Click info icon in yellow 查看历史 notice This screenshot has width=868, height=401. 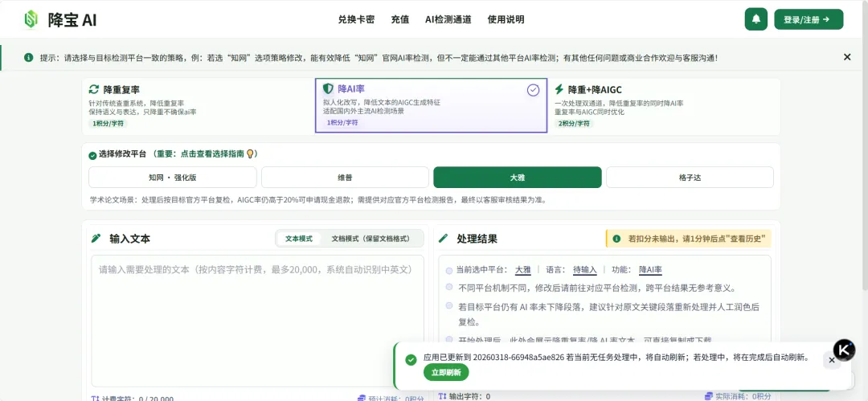(616, 239)
